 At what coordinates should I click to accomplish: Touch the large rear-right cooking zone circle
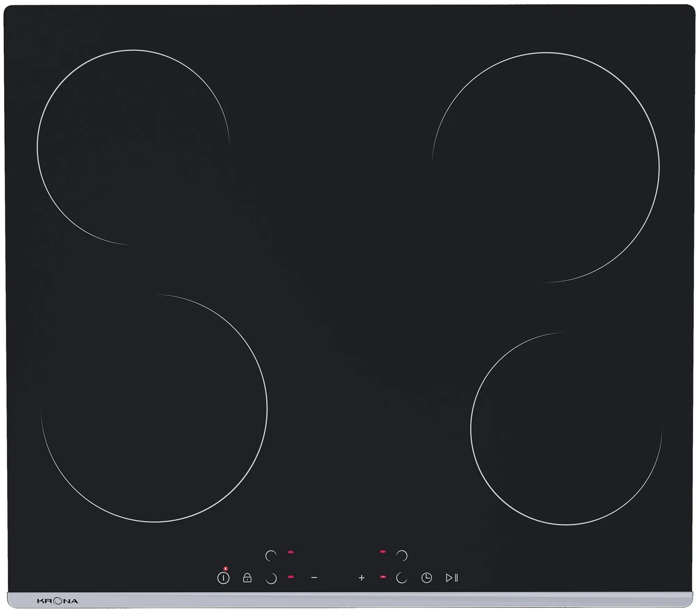coord(546,167)
